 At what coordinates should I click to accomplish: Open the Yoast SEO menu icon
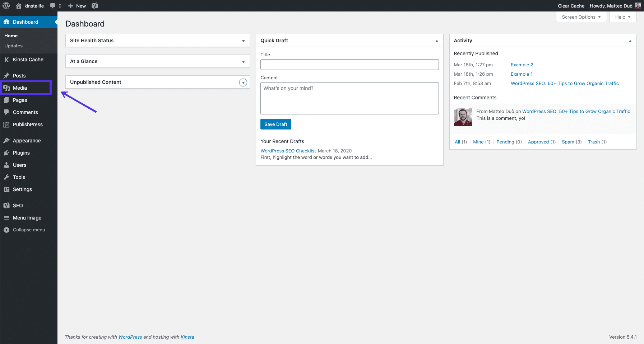click(x=6, y=205)
